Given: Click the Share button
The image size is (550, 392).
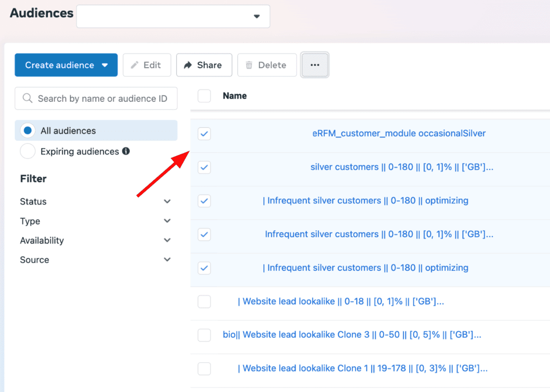Looking at the screenshot, I should [x=204, y=65].
